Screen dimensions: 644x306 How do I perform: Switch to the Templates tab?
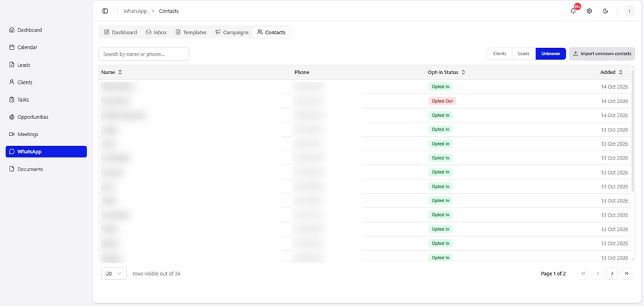pos(191,32)
